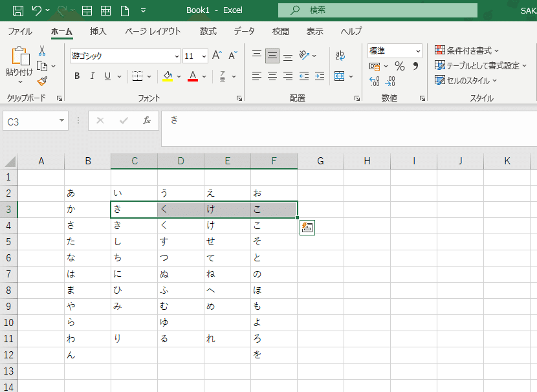Click the insert function fx icon
The width and height of the screenshot is (537, 392).
(147, 120)
